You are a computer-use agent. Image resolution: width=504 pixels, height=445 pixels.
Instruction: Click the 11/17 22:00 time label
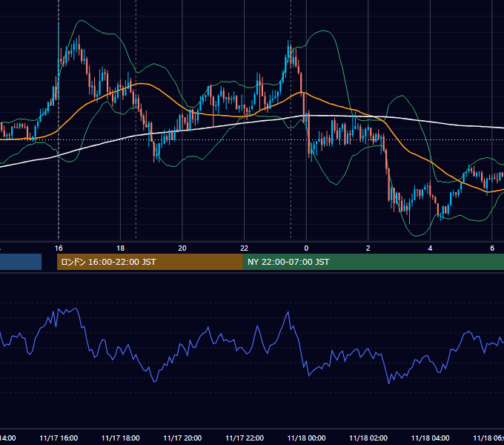click(245, 438)
